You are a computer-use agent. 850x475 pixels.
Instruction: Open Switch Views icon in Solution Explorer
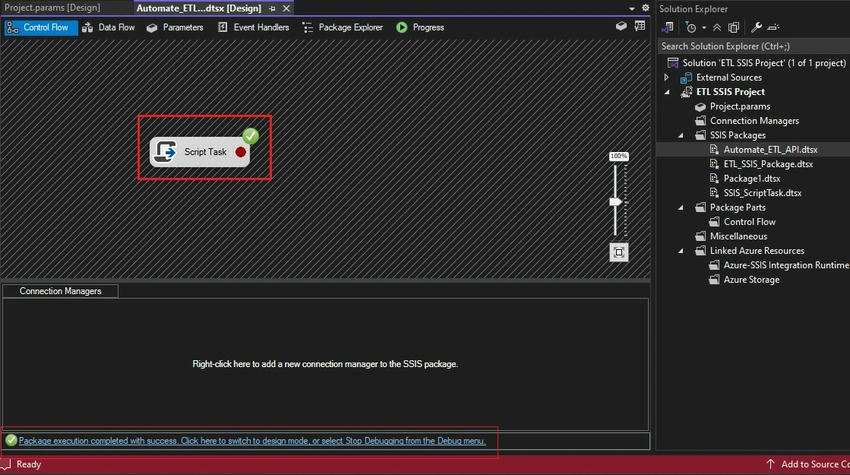[x=668, y=27]
